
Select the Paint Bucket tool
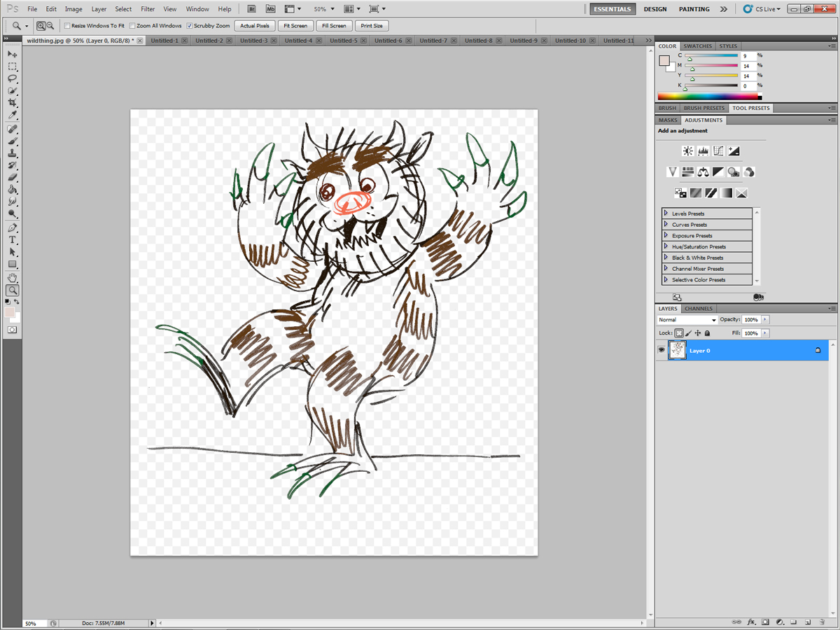[13, 189]
